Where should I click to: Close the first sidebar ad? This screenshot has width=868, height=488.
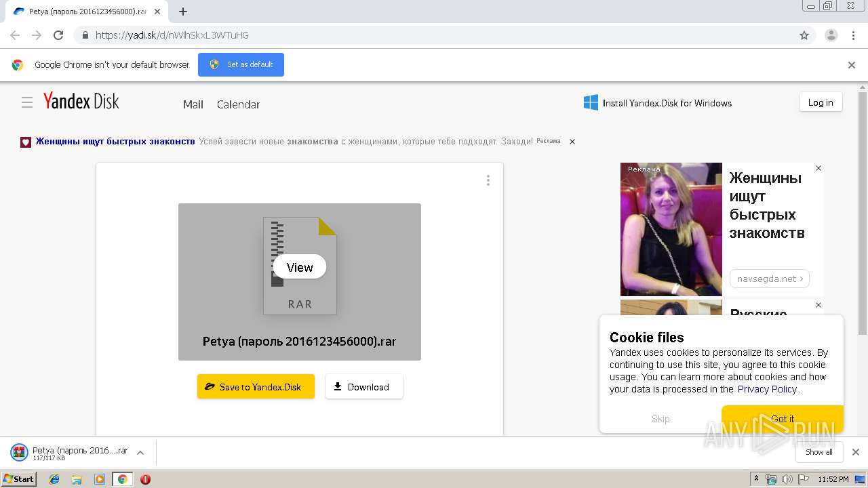[818, 168]
